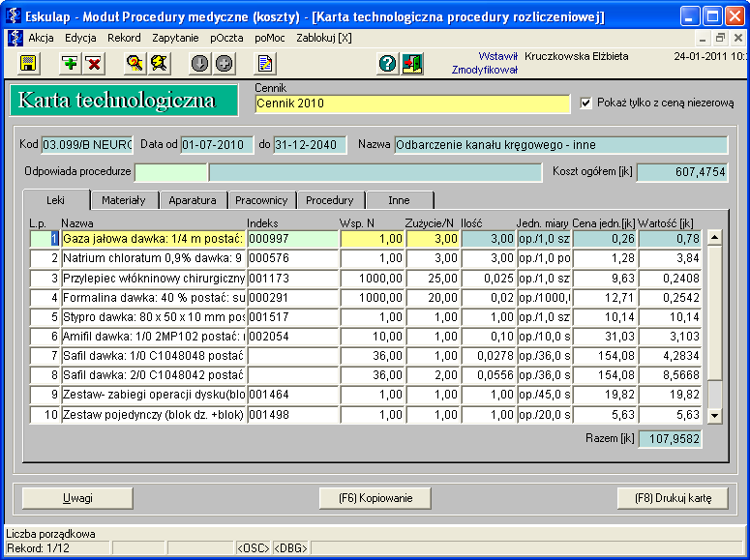
Task: Select row 'Stypro dawka: 80 x 50'
Action: coord(366,317)
